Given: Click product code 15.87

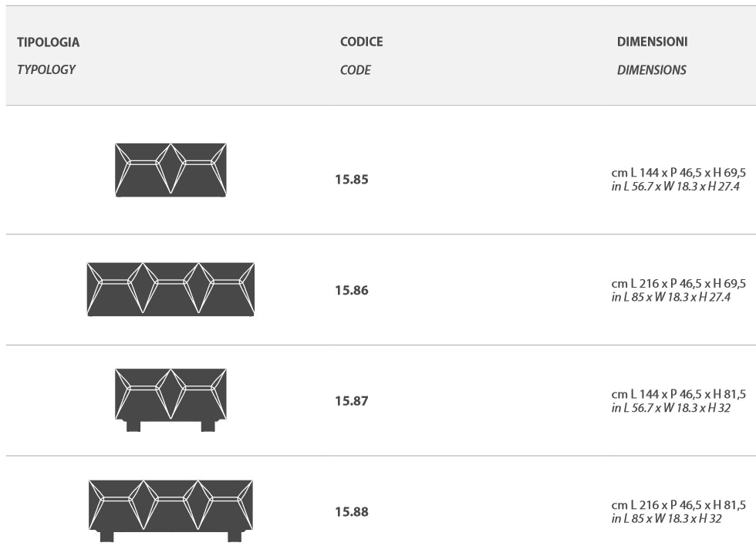Looking at the screenshot, I should (352, 402).
